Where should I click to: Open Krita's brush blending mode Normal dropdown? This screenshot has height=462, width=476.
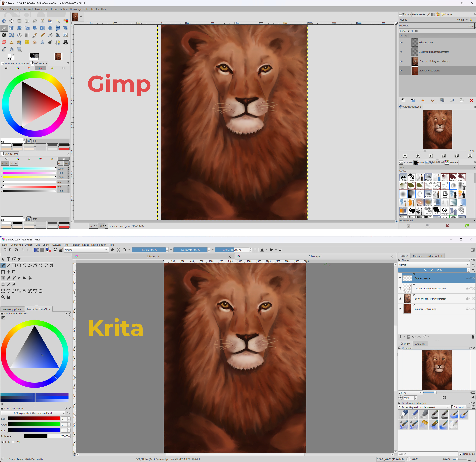(86, 250)
